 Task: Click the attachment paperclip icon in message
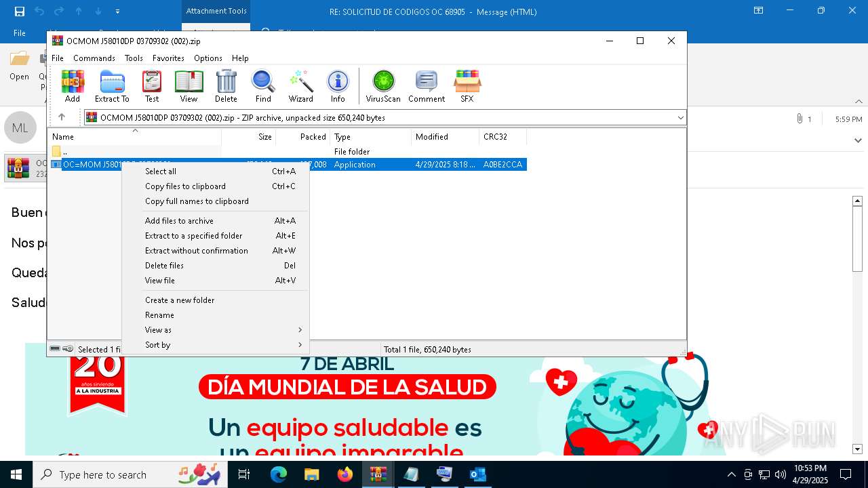pyautogui.click(x=800, y=119)
